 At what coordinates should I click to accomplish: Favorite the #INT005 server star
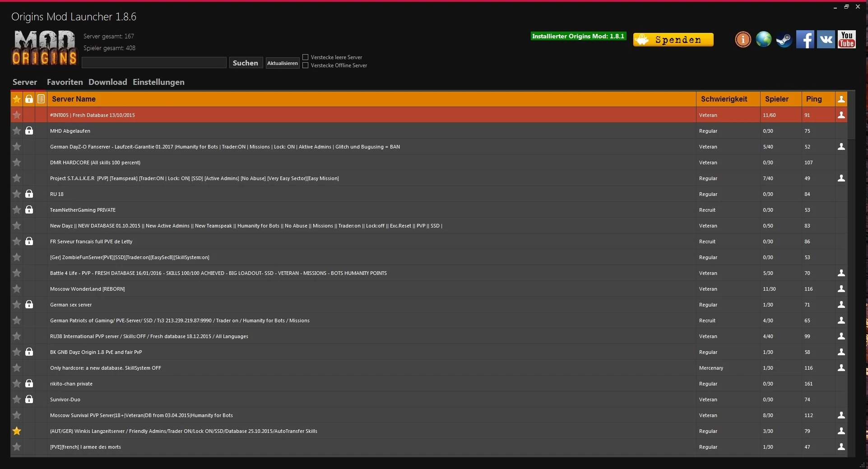17,115
